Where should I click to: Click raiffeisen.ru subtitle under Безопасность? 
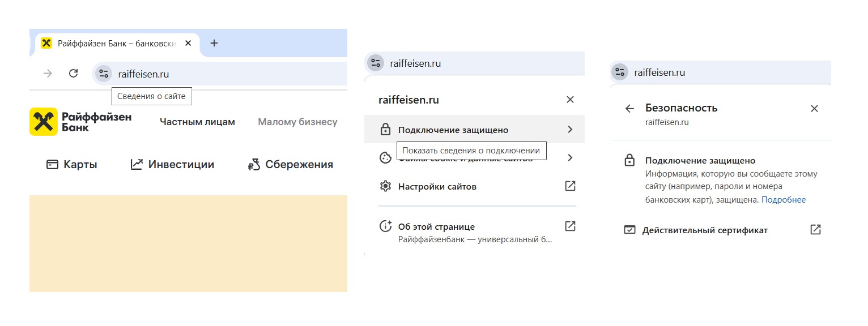click(667, 122)
